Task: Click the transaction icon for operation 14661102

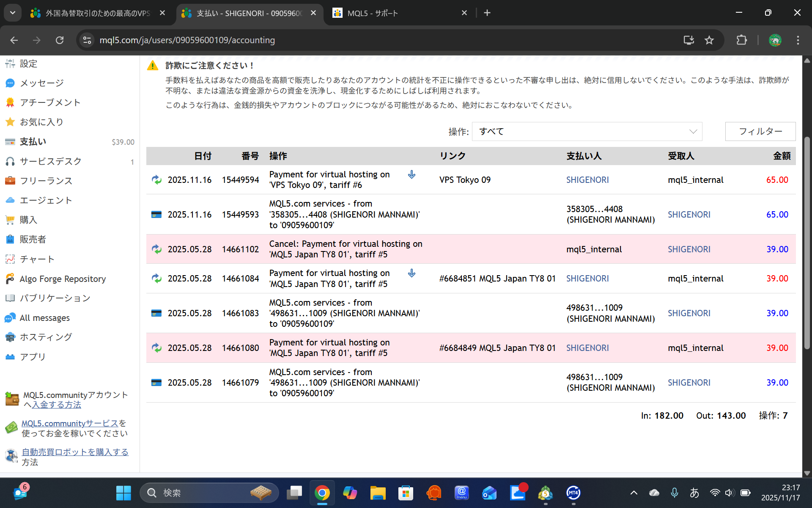Action: pos(156,249)
